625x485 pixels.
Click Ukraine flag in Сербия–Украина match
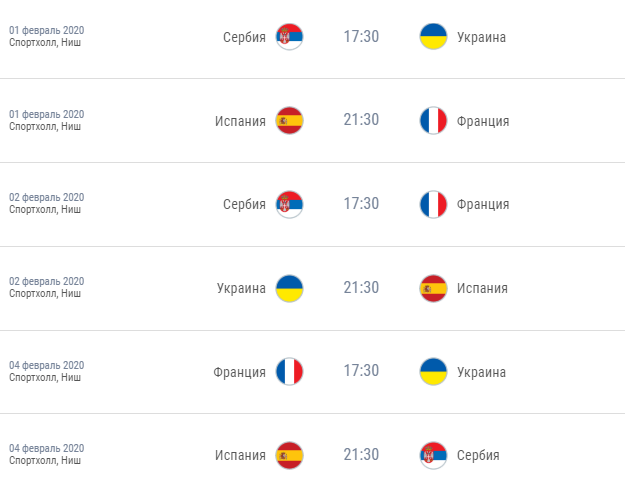[x=433, y=37]
